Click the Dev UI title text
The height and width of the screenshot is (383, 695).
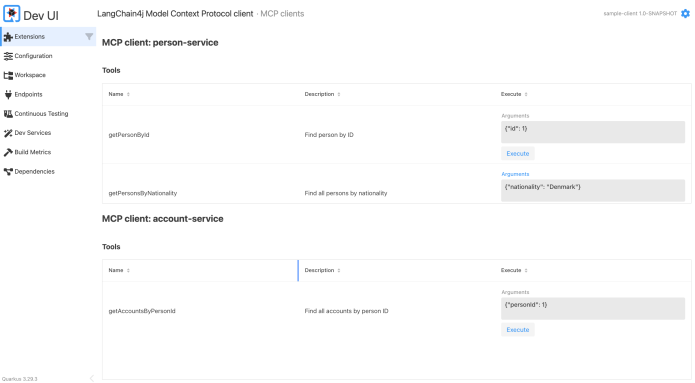41,16
